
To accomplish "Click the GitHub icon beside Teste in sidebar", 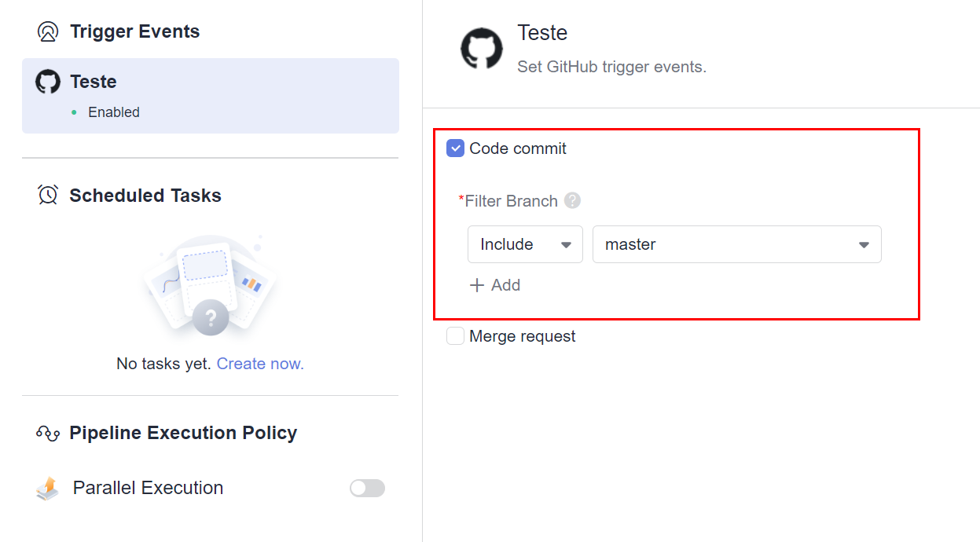I will [x=48, y=82].
